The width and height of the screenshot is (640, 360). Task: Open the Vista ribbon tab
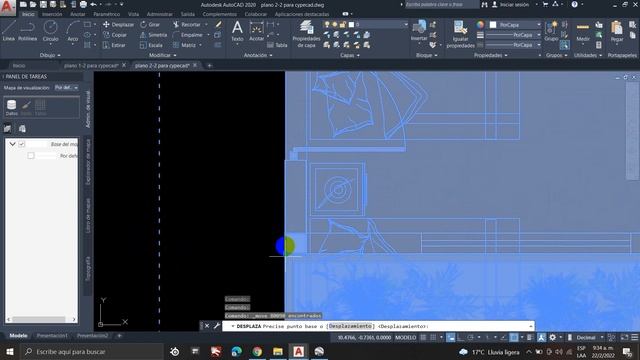133,14
